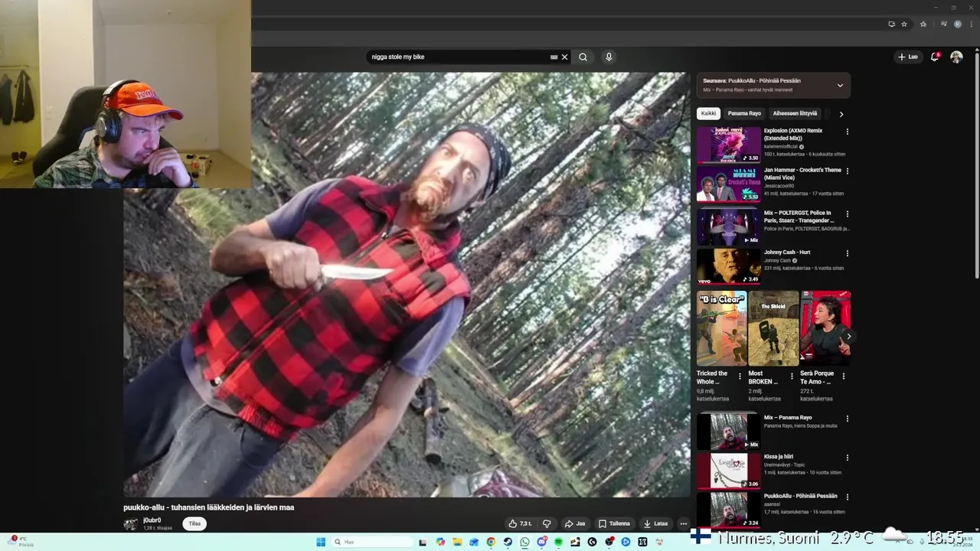Open options for Crockett's Theme video
Screen dimensions: 980x551
tap(847, 171)
